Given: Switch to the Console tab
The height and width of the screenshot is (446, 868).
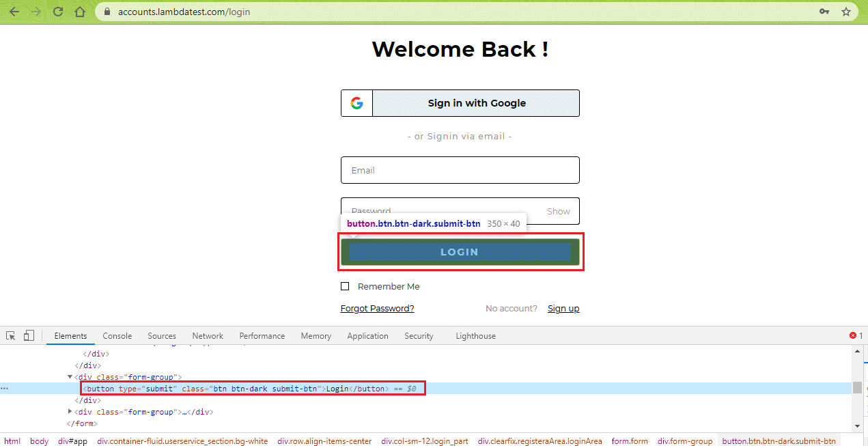Looking at the screenshot, I should [x=117, y=336].
